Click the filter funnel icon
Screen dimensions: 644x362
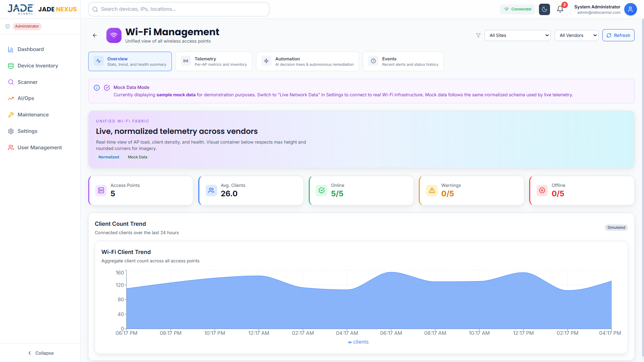478,35
